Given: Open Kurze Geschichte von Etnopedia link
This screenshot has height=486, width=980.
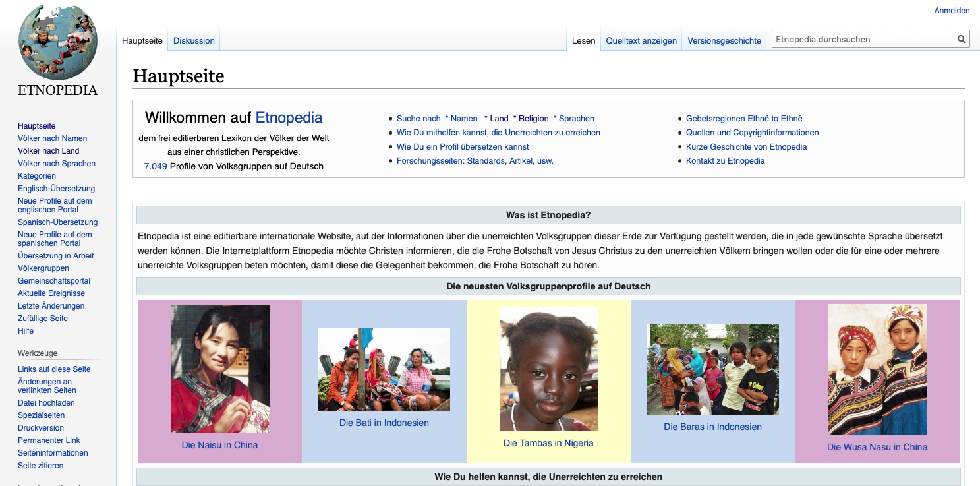Looking at the screenshot, I should (x=747, y=147).
